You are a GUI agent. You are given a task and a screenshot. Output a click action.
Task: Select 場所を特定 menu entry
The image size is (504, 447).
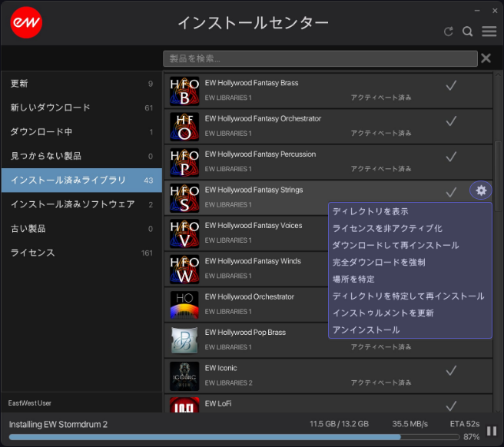click(x=409, y=279)
